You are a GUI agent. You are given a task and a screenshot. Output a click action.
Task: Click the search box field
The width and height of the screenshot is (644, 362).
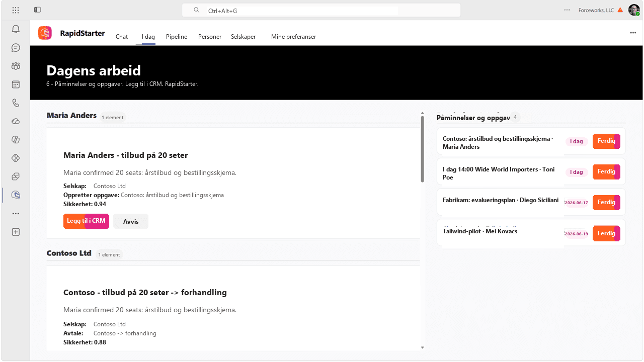[x=321, y=10]
